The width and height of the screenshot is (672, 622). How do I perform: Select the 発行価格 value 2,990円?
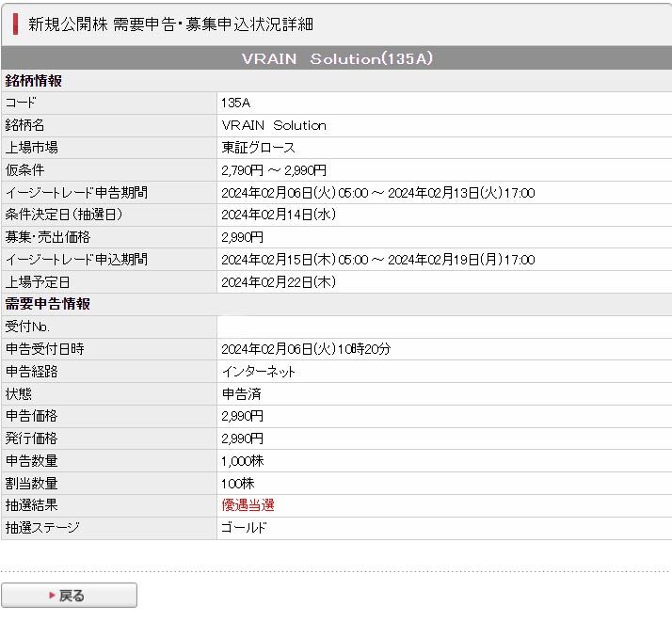(x=243, y=439)
